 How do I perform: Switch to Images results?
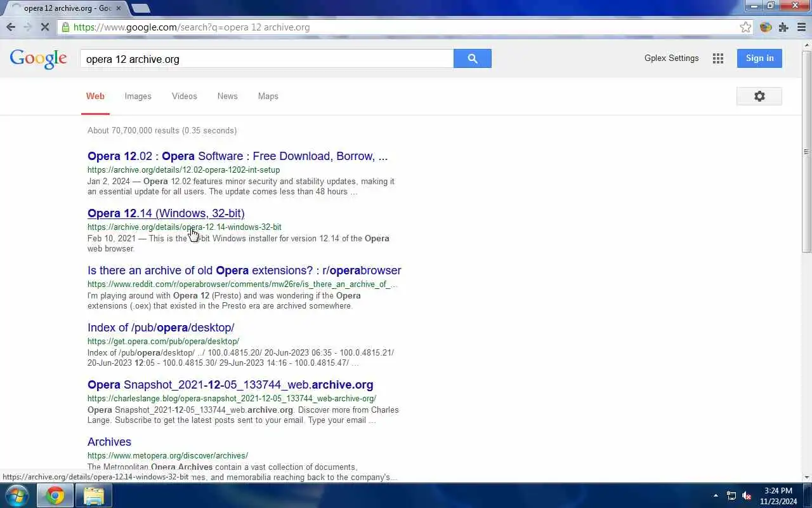(x=138, y=97)
